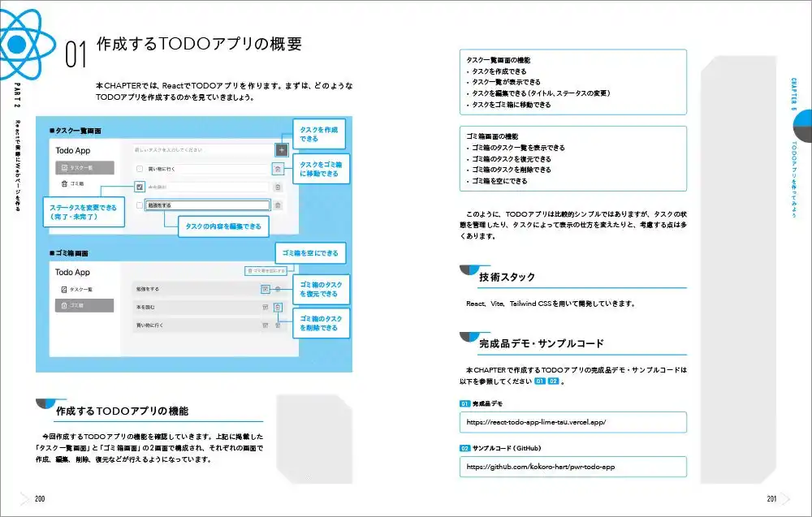Click the plus button to add task

281,150
